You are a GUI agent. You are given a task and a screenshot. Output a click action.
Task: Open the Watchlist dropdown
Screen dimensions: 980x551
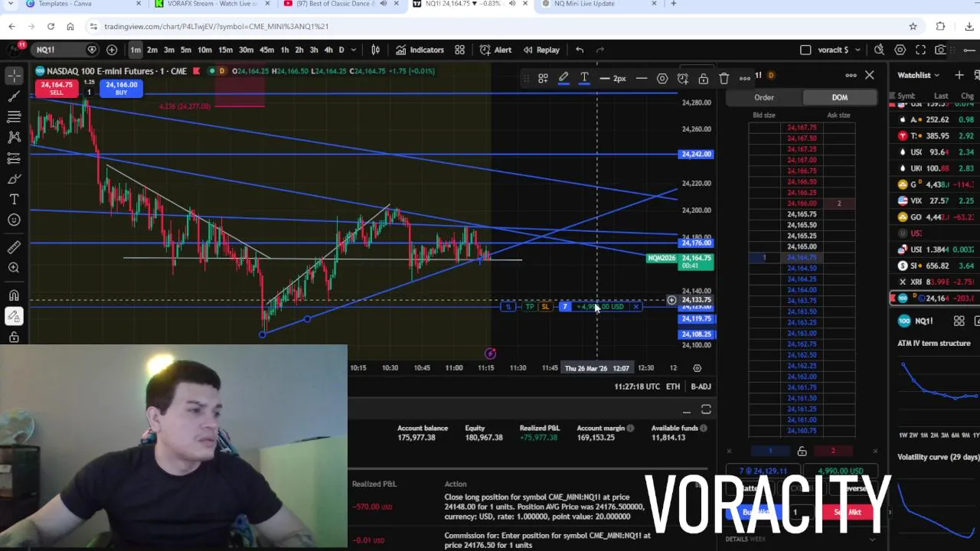919,75
